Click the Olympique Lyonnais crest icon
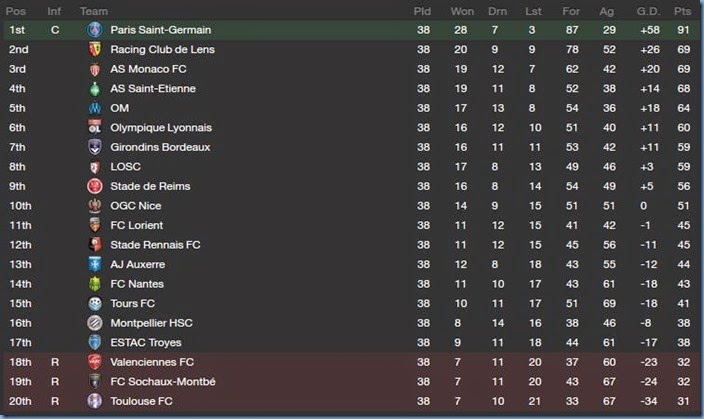704x419 pixels. point(95,128)
